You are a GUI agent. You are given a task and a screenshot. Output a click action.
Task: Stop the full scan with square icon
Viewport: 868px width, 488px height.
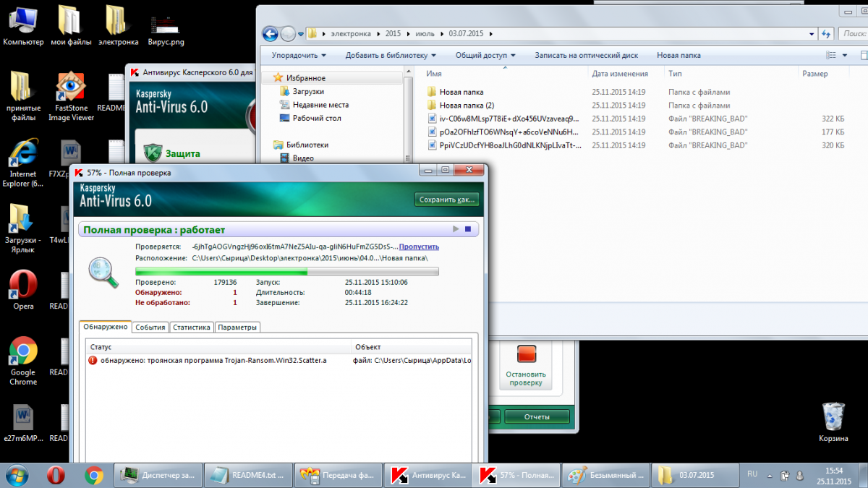click(x=468, y=229)
